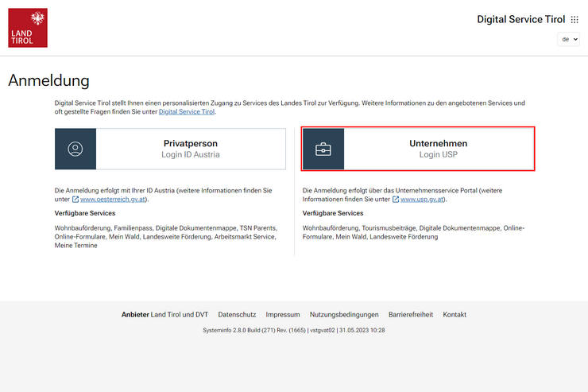Click the Privatperson user avatar icon

pyautogui.click(x=75, y=149)
